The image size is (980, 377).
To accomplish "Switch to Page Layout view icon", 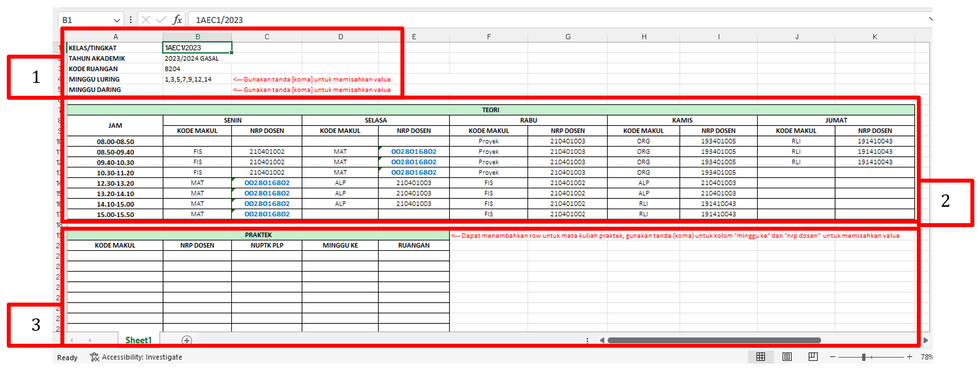I will click(x=787, y=357).
